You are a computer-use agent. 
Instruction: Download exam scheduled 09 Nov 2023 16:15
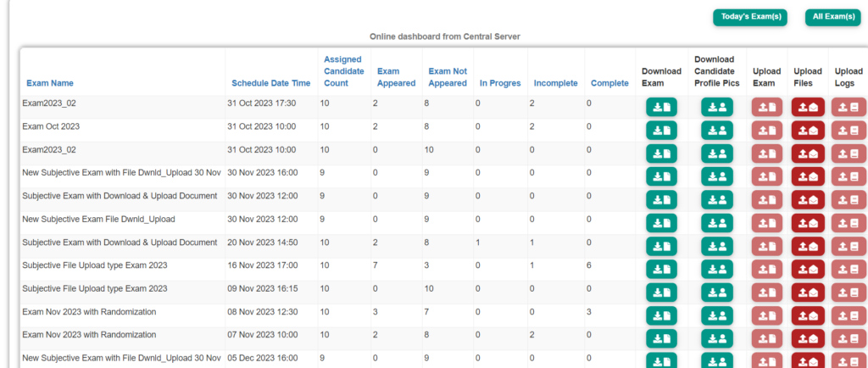pos(661,293)
